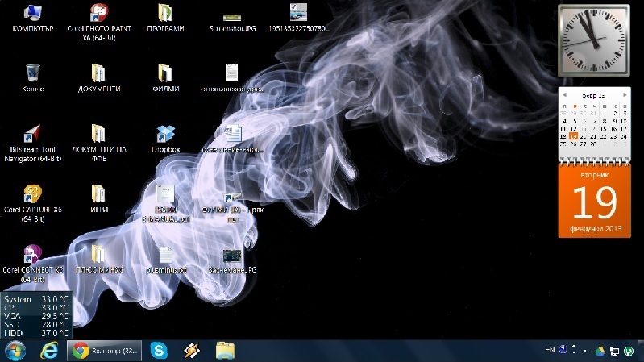This screenshot has height=362, width=644.
Task: Open the ДОКУМЕНТИ folder
Action: click(98, 74)
